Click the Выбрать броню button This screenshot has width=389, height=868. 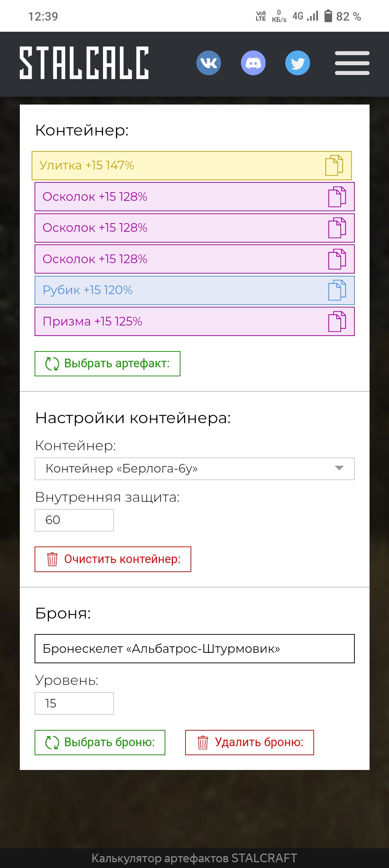coord(100,743)
